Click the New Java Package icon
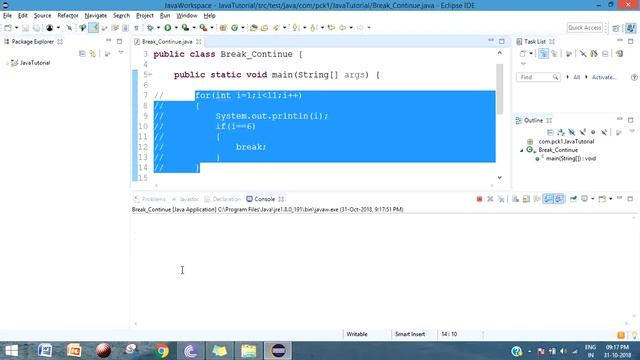Viewport: 640px width, 360px height. click(x=223, y=28)
